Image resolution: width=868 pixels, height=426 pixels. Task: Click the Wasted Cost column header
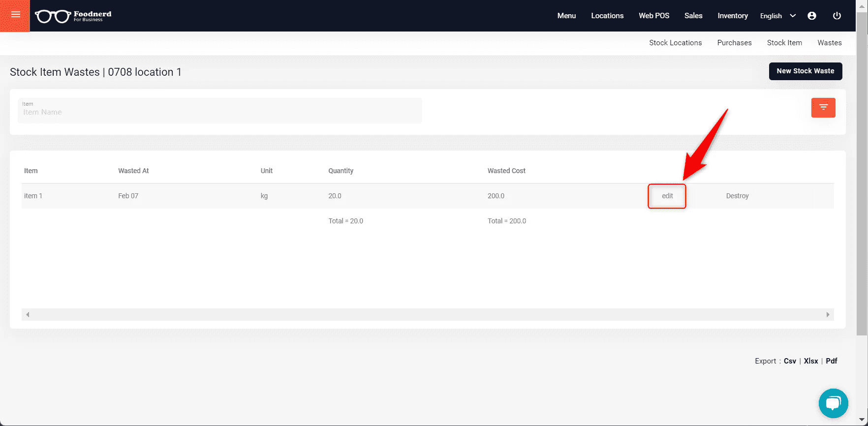(x=506, y=171)
